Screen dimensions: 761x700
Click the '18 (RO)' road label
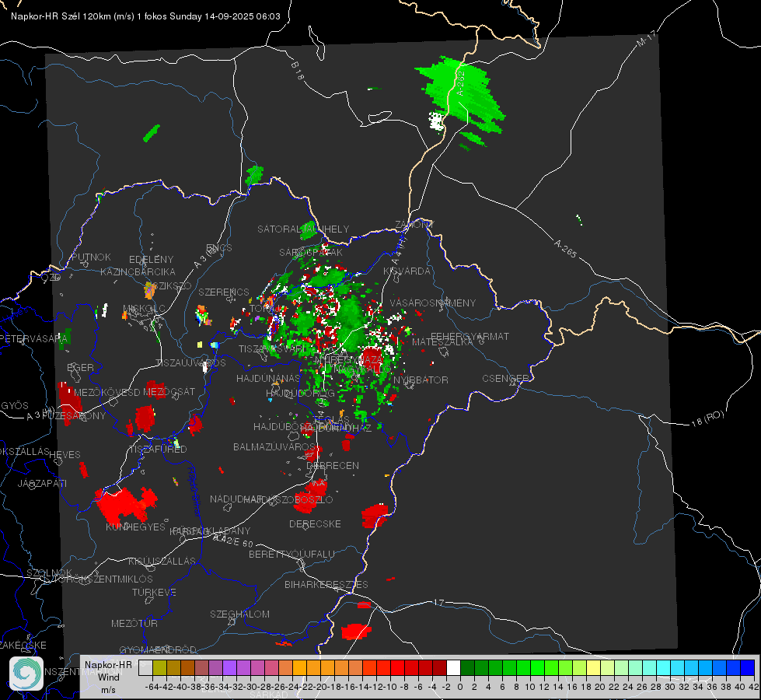point(707,418)
